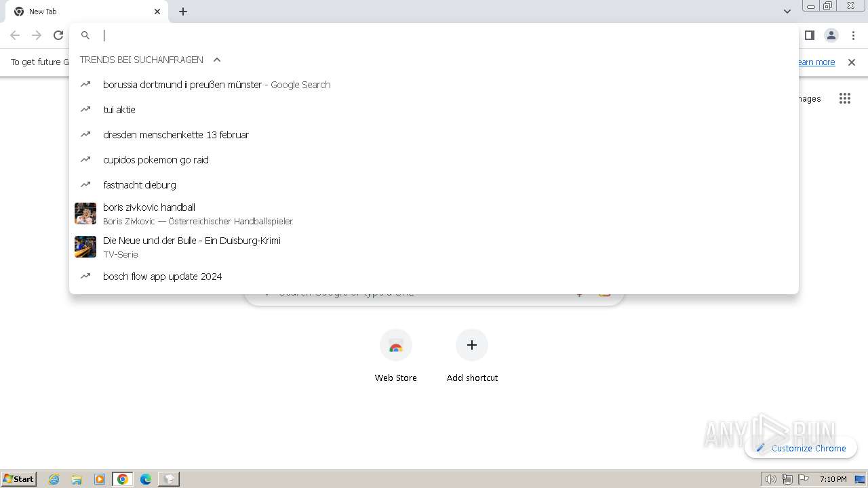Click the 7:10 PM system clock
The image size is (868, 488).
(x=833, y=479)
